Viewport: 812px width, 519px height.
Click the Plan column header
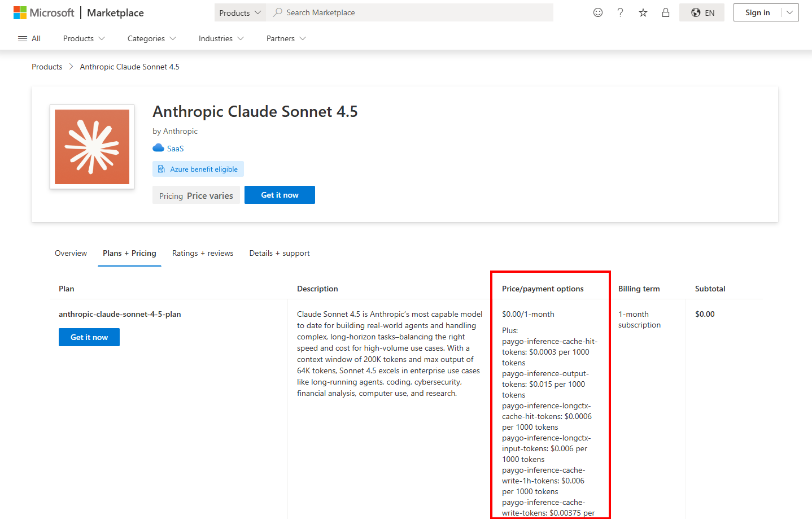(67, 289)
